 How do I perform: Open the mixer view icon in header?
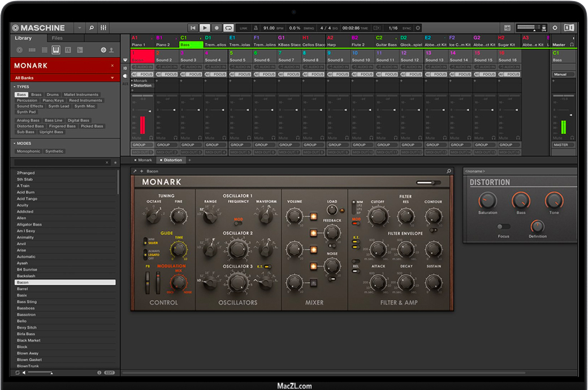point(103,28)
